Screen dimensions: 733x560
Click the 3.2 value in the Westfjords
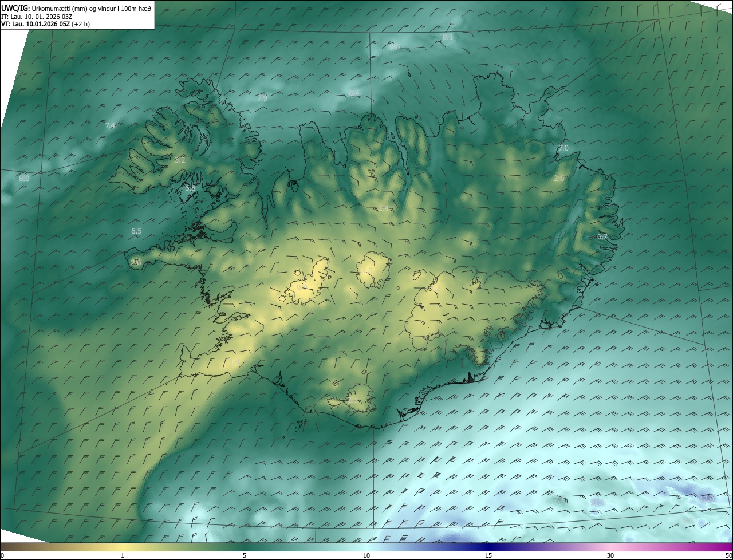[180, 160]
